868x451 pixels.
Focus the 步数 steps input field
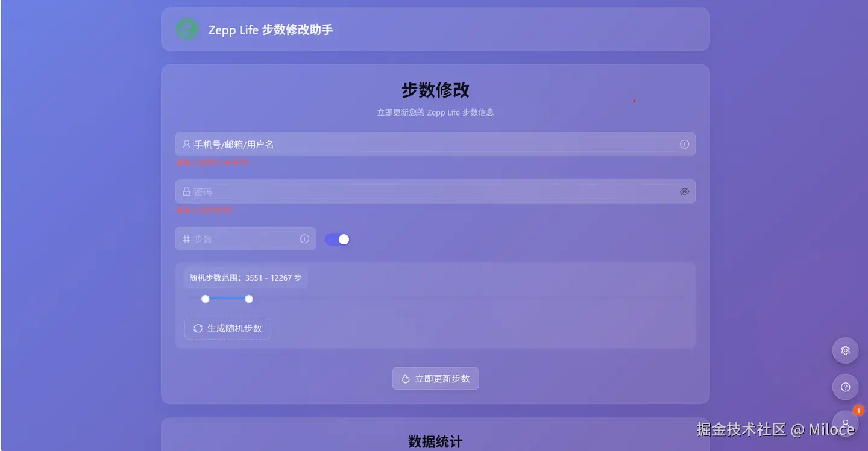[245, 239]
